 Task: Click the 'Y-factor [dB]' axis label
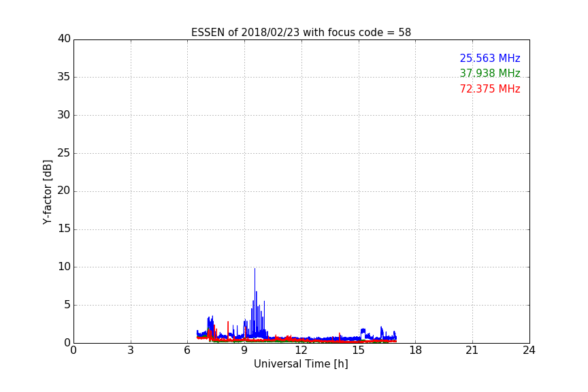click(47, 192)
